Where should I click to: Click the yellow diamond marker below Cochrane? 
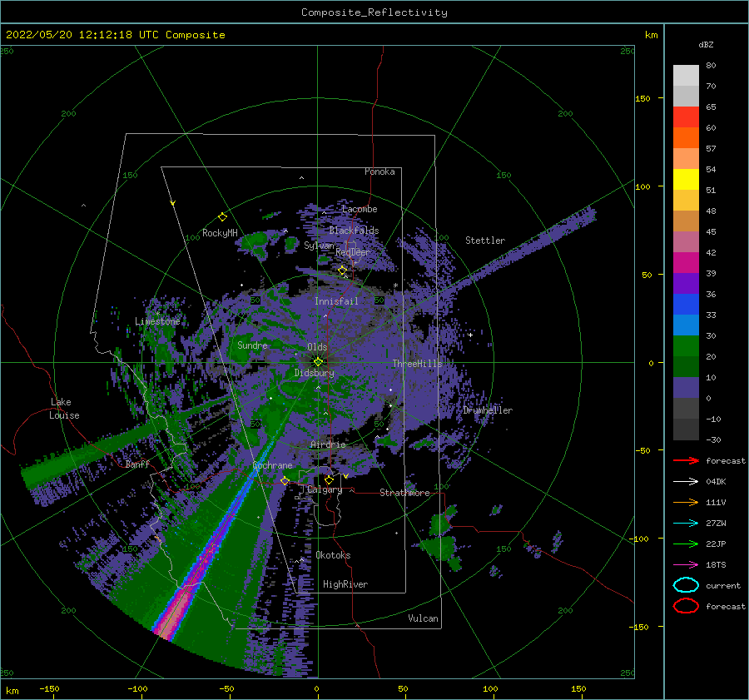point(285,480)
